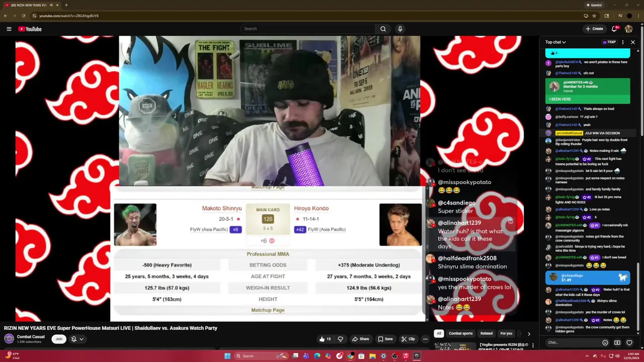The image size is (644, 362).
Task: Click the address bar URL
Action: pyautogui.click(x=69, y=16)
